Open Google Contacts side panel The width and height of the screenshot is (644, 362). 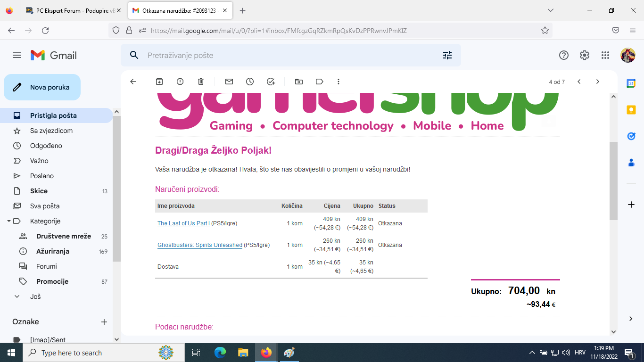[631, 163]
